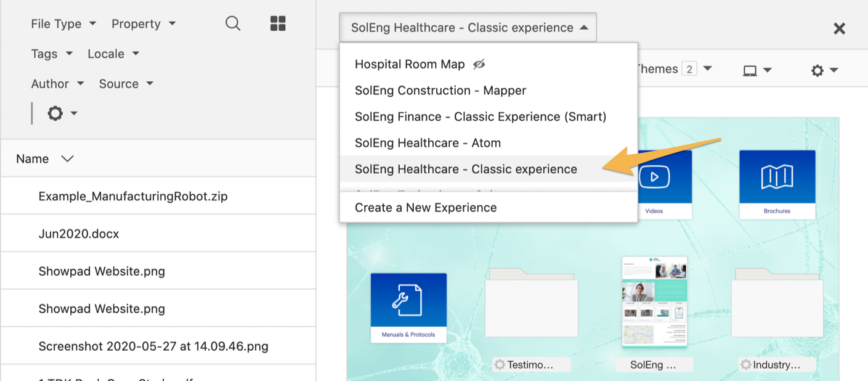Open the File Type filter dropdown
This screenshot has width=868, height=381.
63,24
